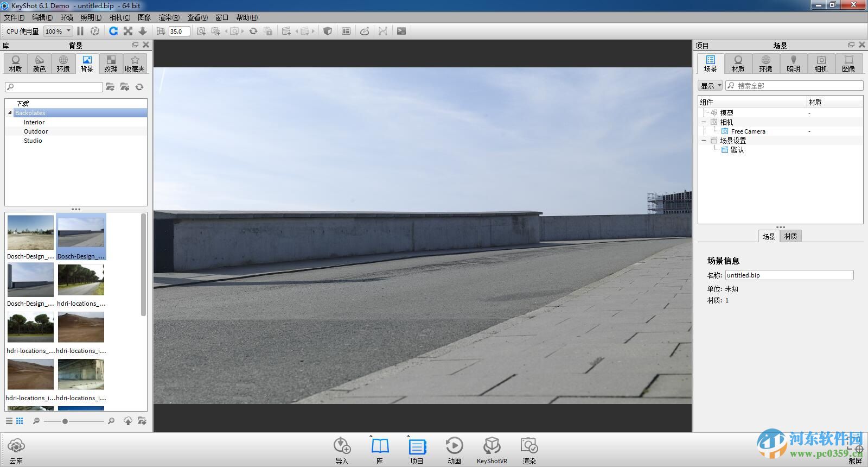This screenshot has height=467, width=868.
Task: Click the blue refresh render icon
Action: point(113,31)
